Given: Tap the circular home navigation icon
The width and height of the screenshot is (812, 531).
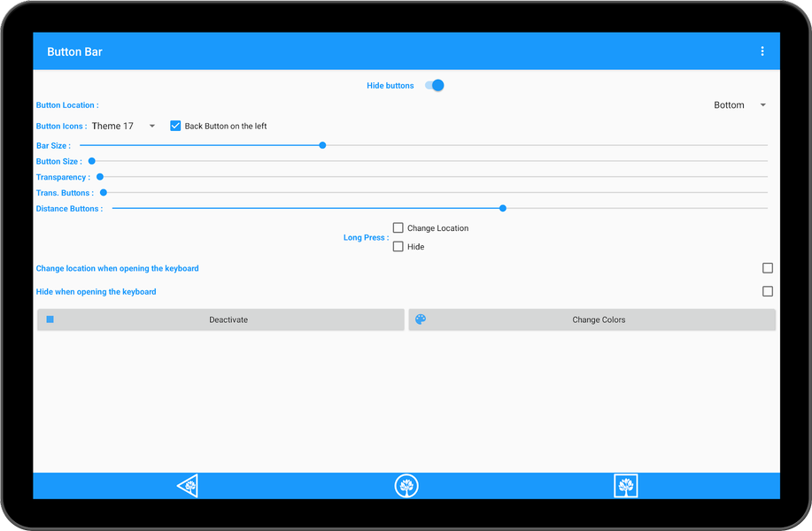Looking at the screenshot, I should pos(406,486).
